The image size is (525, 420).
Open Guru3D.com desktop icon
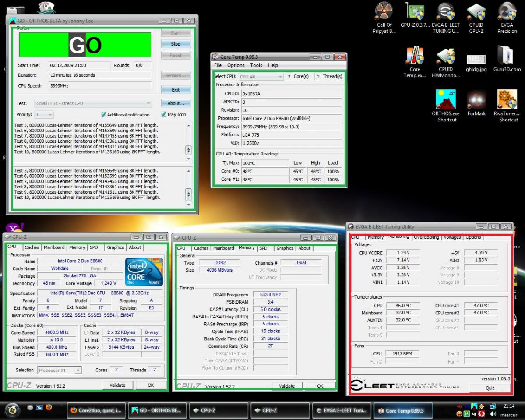(x=507, y=59)
